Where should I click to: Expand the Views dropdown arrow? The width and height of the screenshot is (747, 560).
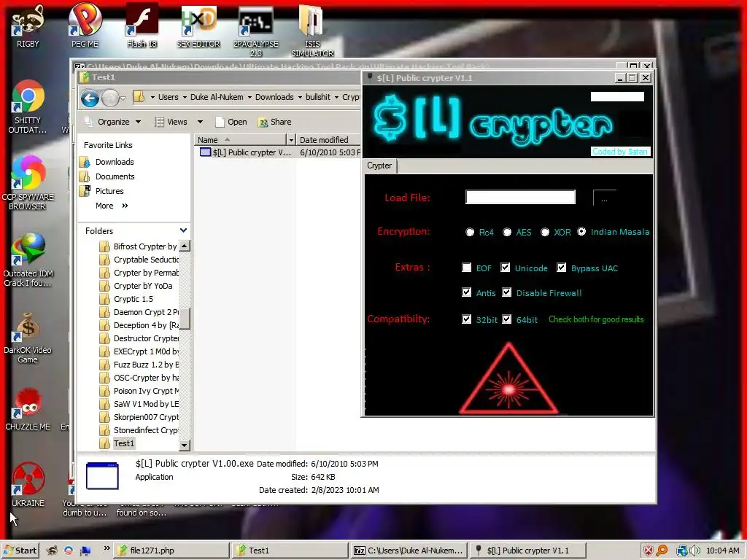(200, 122)
